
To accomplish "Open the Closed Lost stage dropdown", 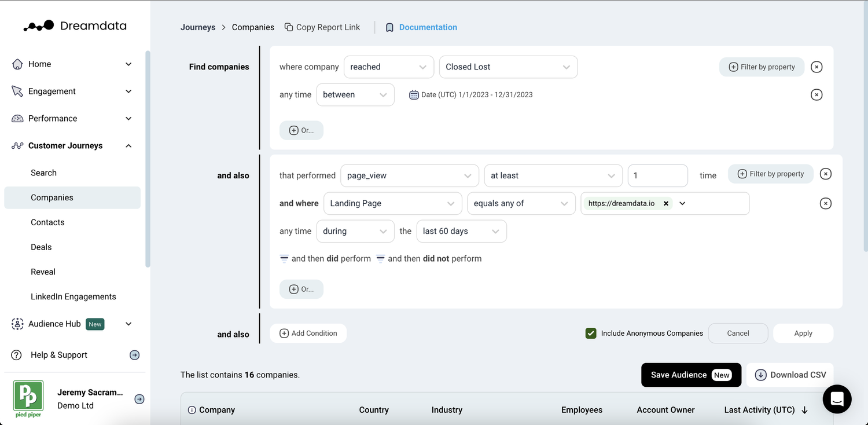I will tap(509, 67).
